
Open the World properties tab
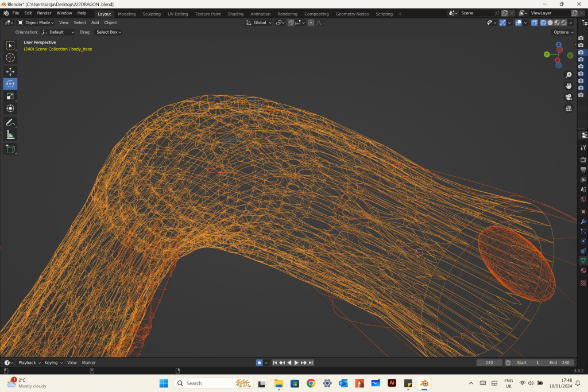pos(583,199)
